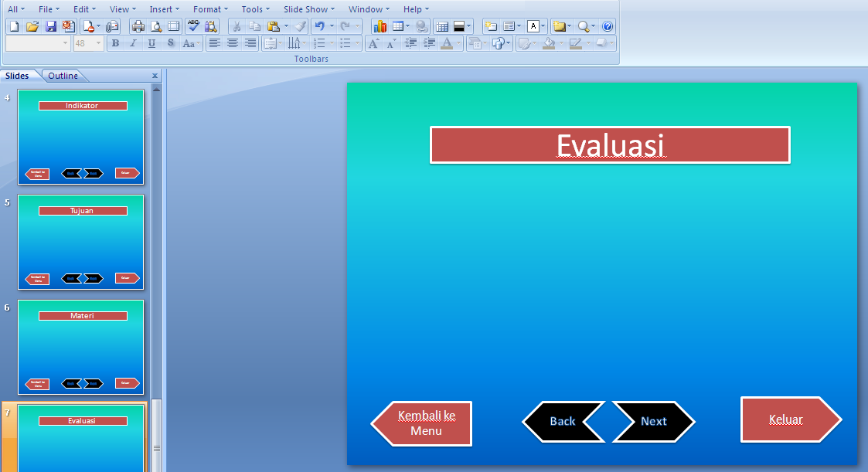Click the Paste icon
This screenshot has height=472, width=868.
273,25
